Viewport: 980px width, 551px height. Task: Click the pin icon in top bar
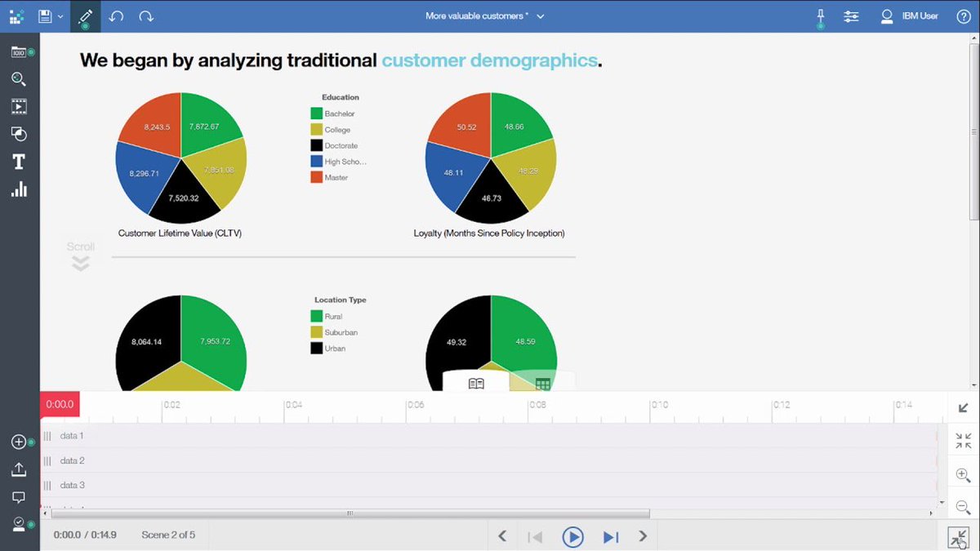click(x=821, y=16)
